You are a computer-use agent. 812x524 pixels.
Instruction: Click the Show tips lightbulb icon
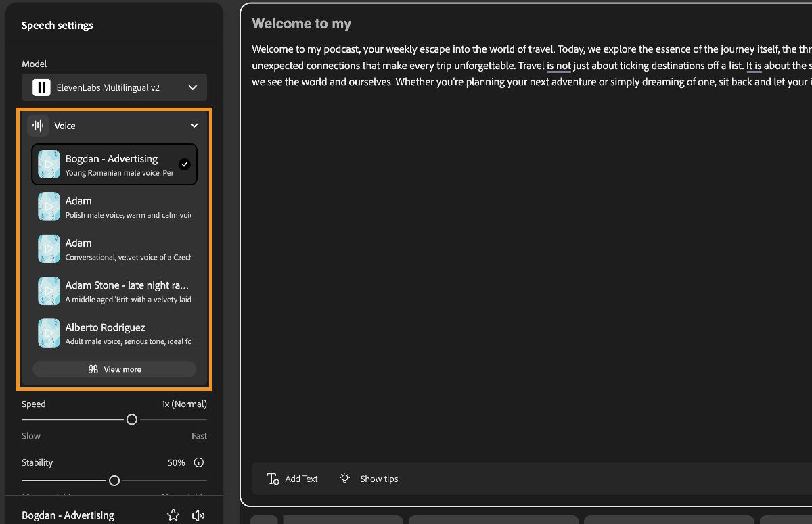pyautogui.click(x=345, y=479)
